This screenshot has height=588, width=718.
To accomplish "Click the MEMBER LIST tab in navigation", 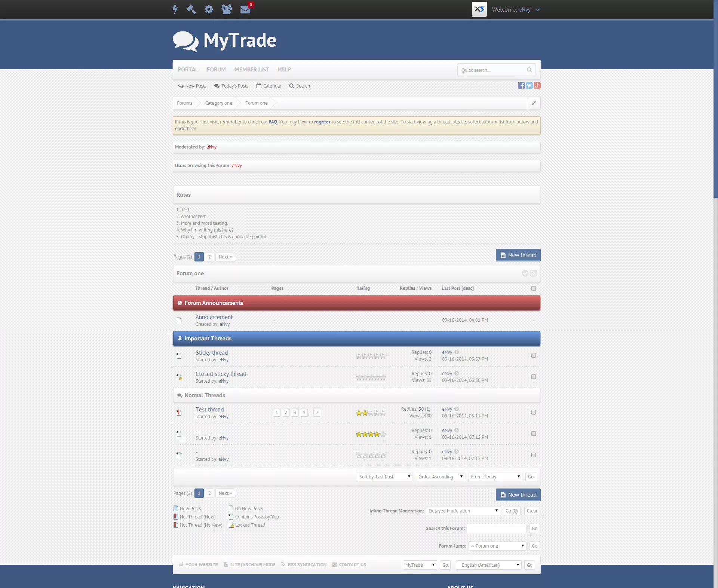I will 251,69.
